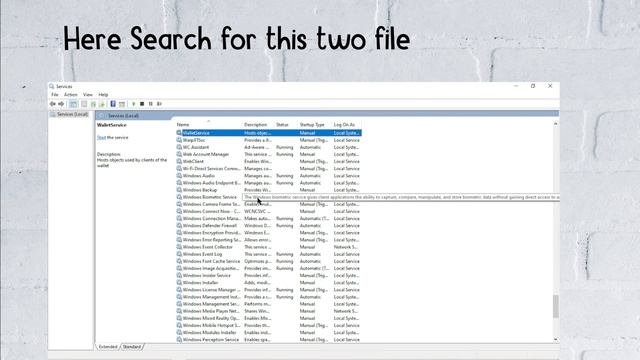This screenshot has height=360, width=640.
Task: Select the WebClient service
Action: 269,161
